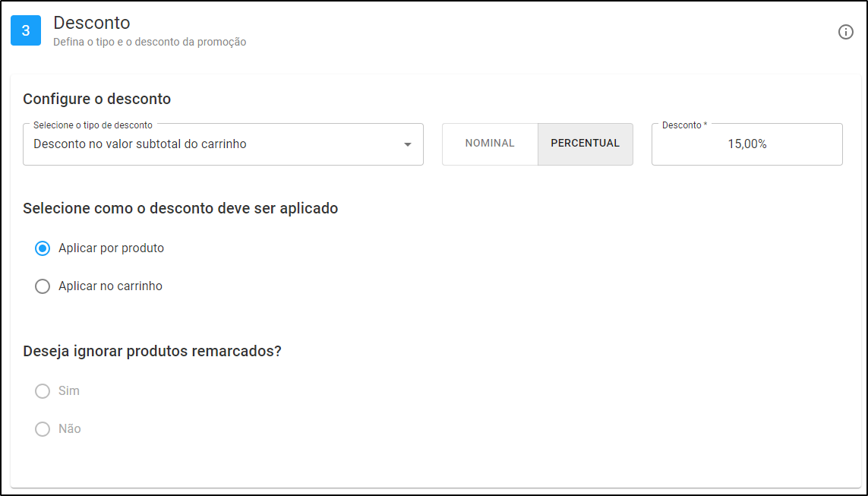Viewport: 868px width, 496px height.
Task: Click the 'Aplicar no carrinho' label text
Action: click(x=111, y=286)
